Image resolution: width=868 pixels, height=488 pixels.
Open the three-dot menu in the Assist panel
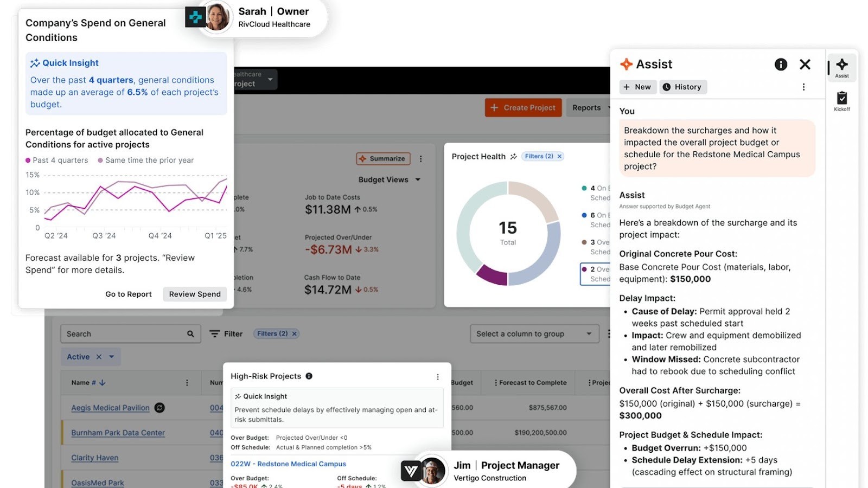pyautogui.click(x=805, y=87)
